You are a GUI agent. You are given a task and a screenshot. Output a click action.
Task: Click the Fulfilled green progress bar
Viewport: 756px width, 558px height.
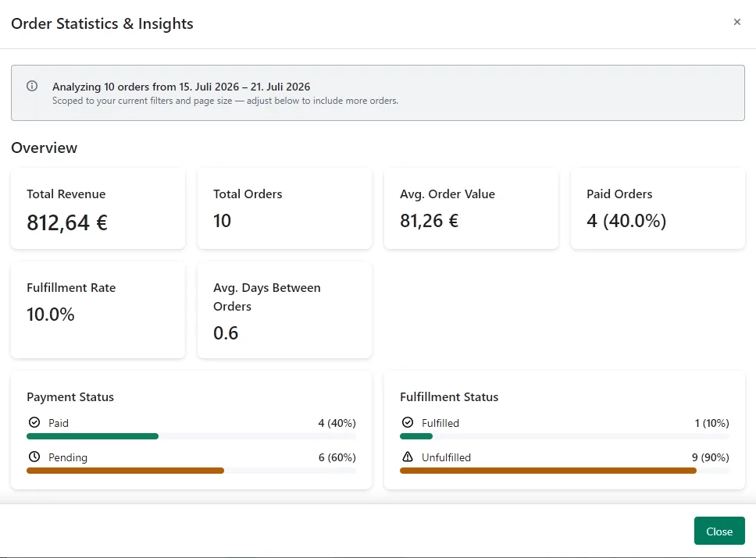point(416,436)
